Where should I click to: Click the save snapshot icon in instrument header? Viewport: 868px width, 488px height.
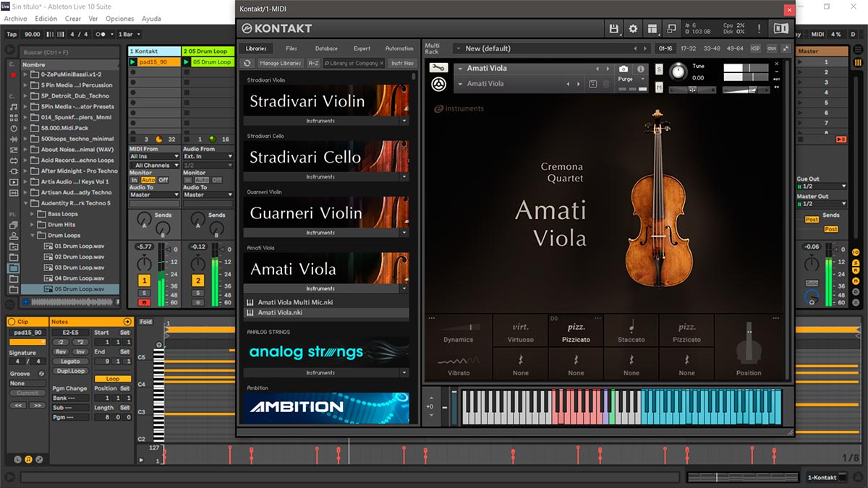pyautogui.click(x=593, y=84)
